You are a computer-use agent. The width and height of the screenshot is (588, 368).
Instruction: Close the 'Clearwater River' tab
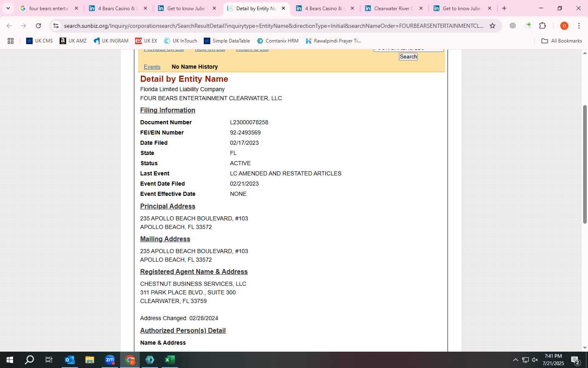coord(421,8)
